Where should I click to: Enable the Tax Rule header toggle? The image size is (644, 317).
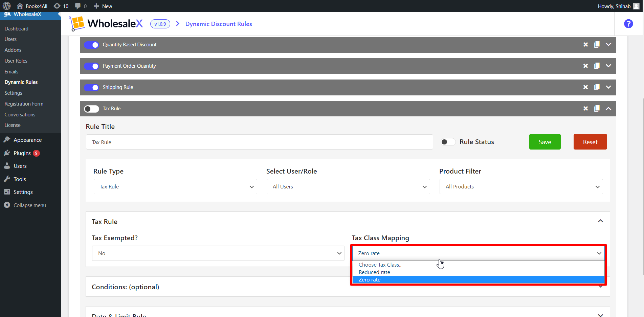click(x=91, y=109)
